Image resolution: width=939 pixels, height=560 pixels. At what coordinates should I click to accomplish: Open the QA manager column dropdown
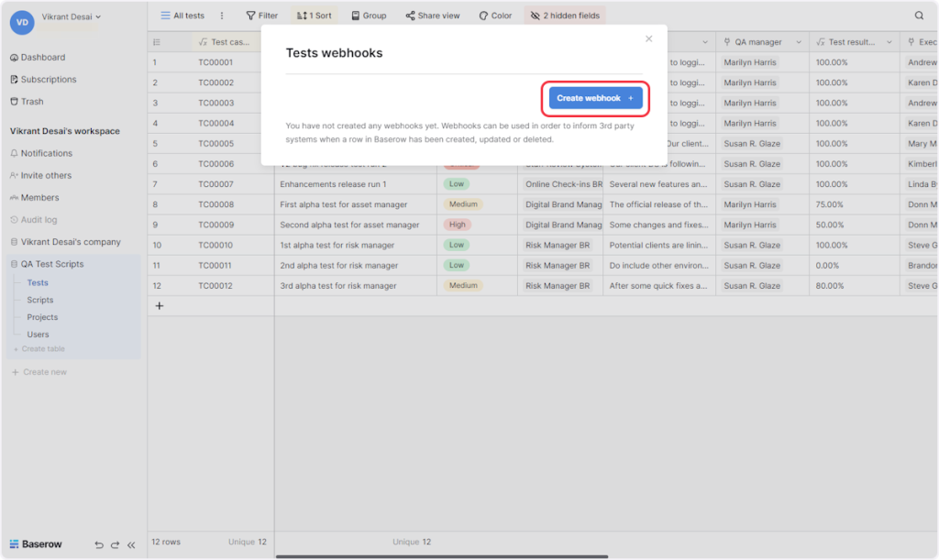pyautogui.click(x=797, y=42)
